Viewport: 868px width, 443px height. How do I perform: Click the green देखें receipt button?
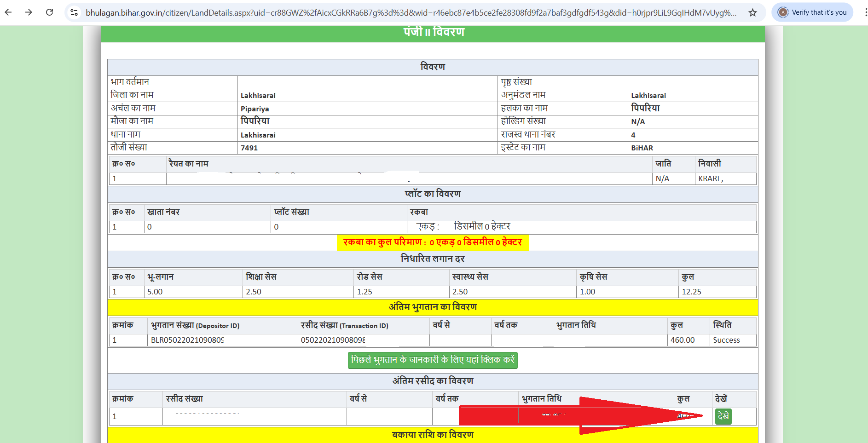pyautogui.click(x=723, y=416)
